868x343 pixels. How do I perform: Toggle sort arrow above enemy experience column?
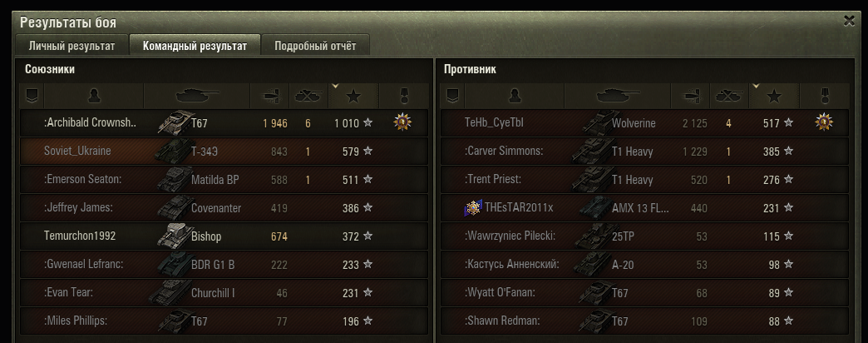click(756, 86)
